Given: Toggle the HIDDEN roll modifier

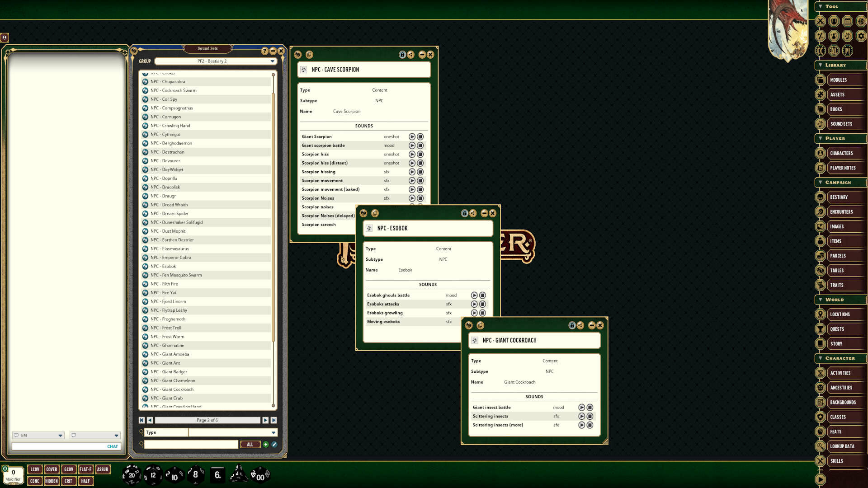Looking at the screenshot, I should pos(52,481).
